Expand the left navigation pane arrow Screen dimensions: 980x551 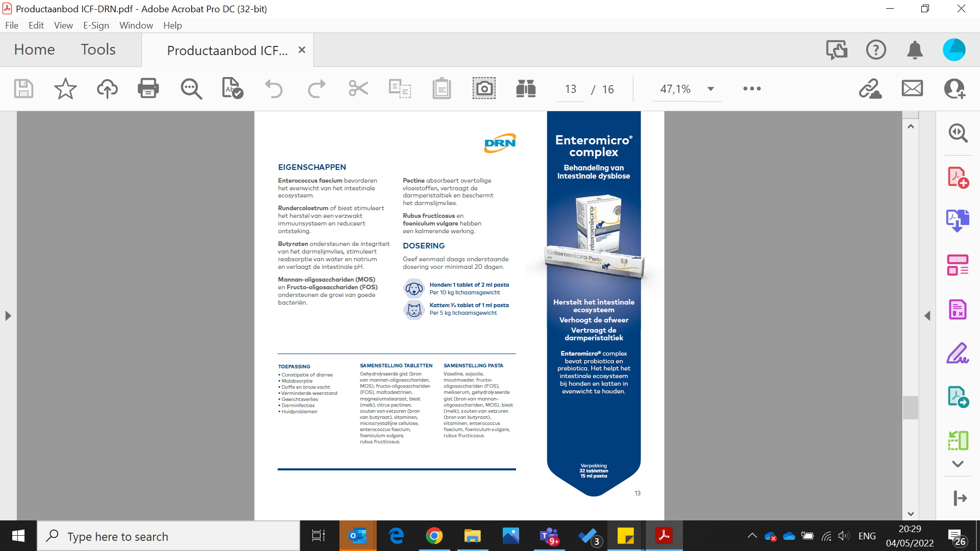8,316
